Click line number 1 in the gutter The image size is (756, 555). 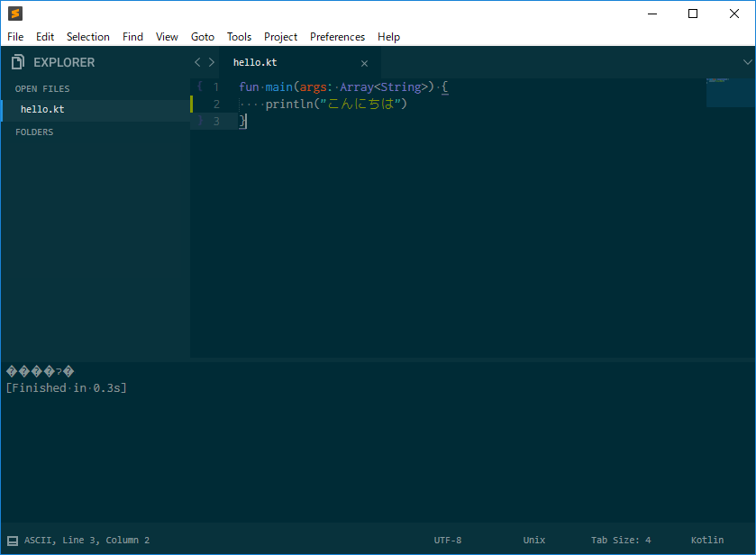tap(216, 87)
